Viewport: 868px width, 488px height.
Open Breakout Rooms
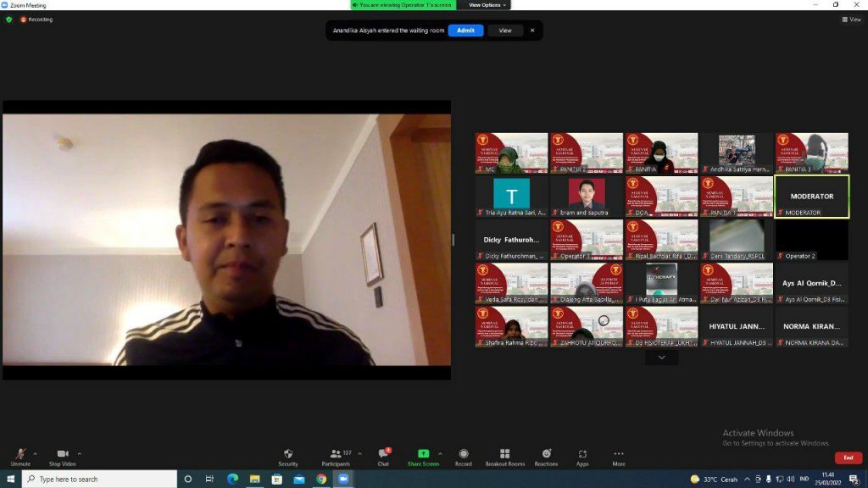point(504,457)
